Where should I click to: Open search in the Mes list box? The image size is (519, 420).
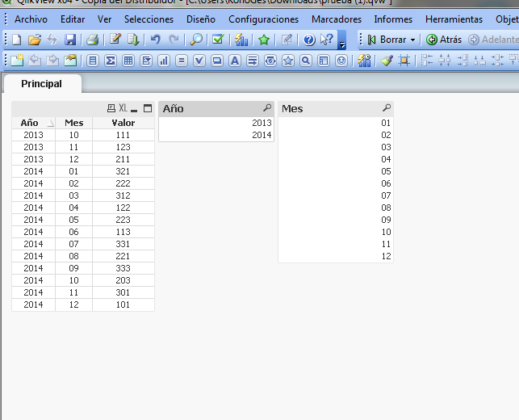pyautogui.click(x=387, y=107)
